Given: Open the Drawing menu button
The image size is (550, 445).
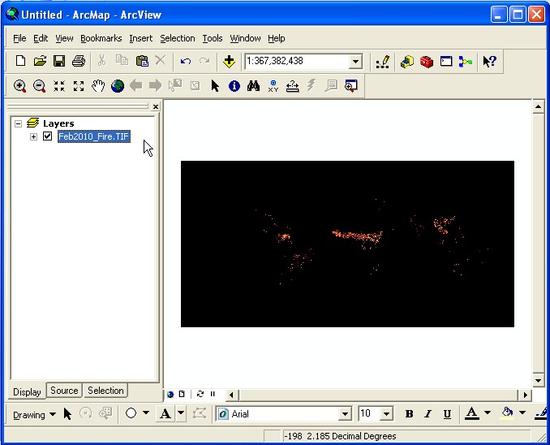Looking at the screenshot, I should [x=34, y=415].
